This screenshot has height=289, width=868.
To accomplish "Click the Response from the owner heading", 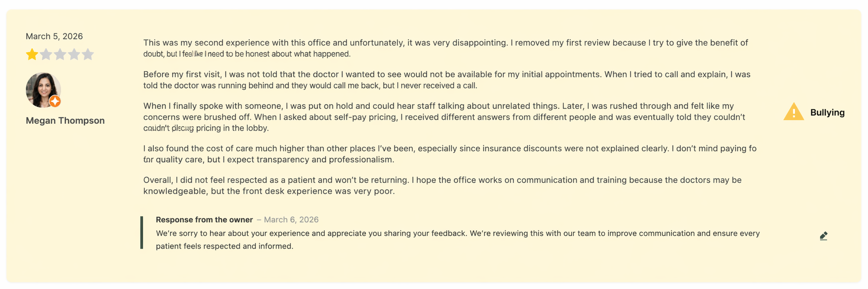I will 204,220.
